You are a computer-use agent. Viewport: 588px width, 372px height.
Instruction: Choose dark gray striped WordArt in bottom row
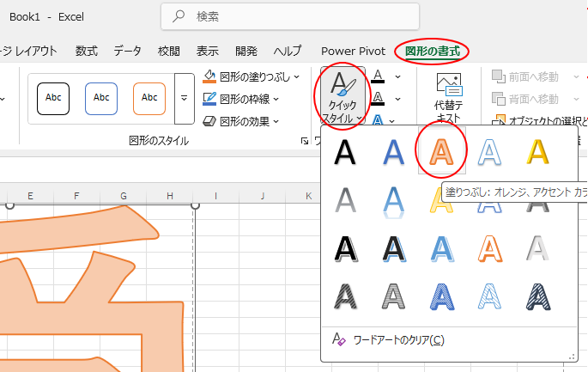click(x=345, y=296)
